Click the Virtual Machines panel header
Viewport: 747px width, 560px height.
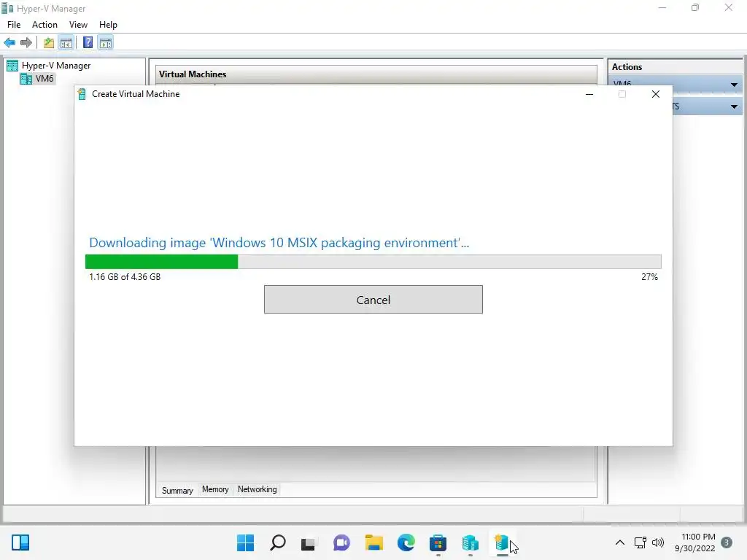tap(376, 74)
